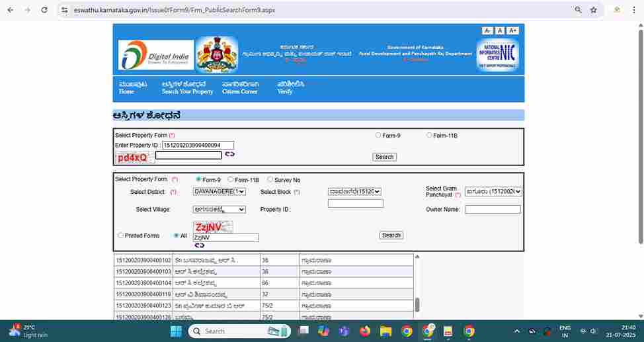
Task: Increase font size with A+ button
Action: pos(512,31)
